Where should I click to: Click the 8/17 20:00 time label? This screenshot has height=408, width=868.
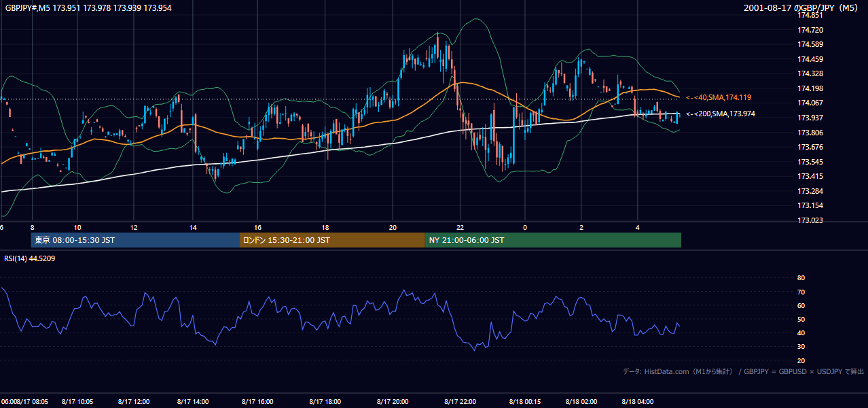point(393,402)
